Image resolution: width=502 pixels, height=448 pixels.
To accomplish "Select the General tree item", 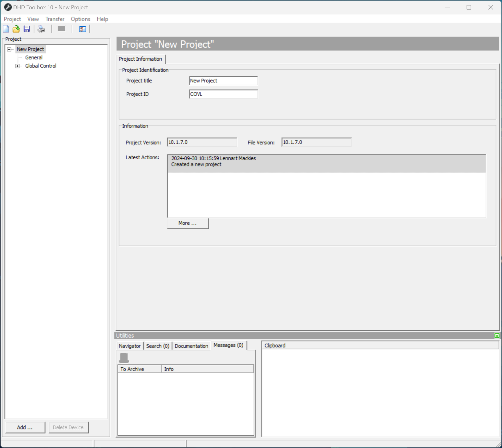I will tap(34, 57).
